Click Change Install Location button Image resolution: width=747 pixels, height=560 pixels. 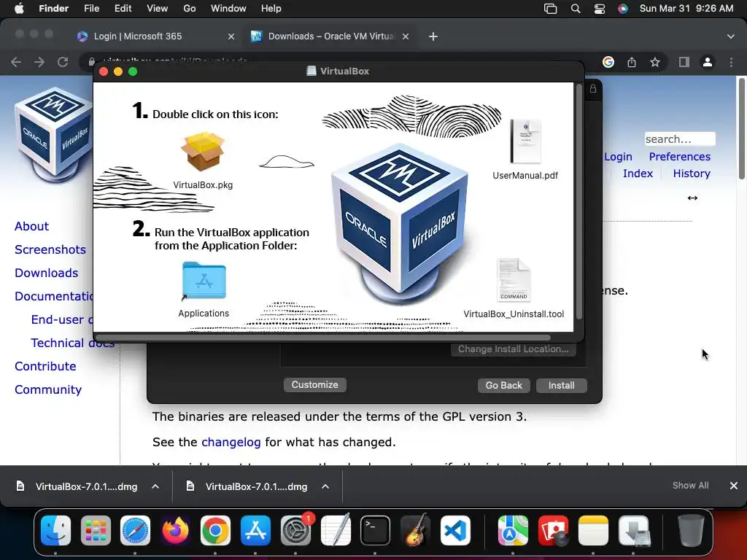coord(513,349)
